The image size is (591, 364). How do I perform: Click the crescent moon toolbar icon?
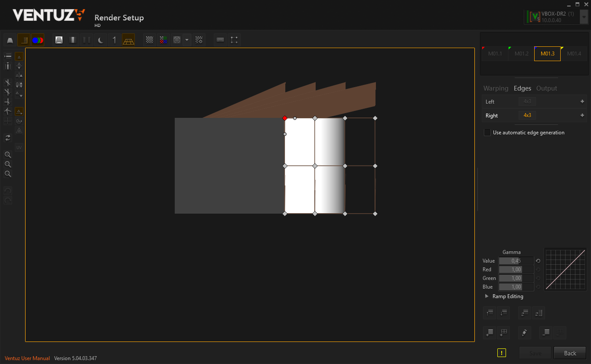pyautogui.click(x=101, y=40)
